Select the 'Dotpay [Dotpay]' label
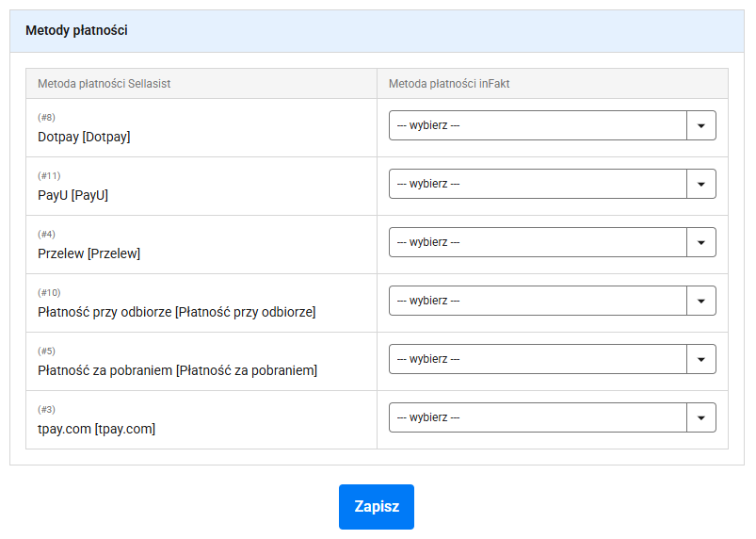 point(84,137)
